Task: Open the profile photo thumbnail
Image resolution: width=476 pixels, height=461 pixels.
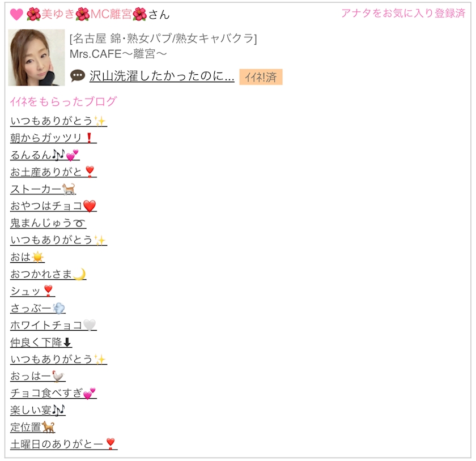Action: pos(36,57)
